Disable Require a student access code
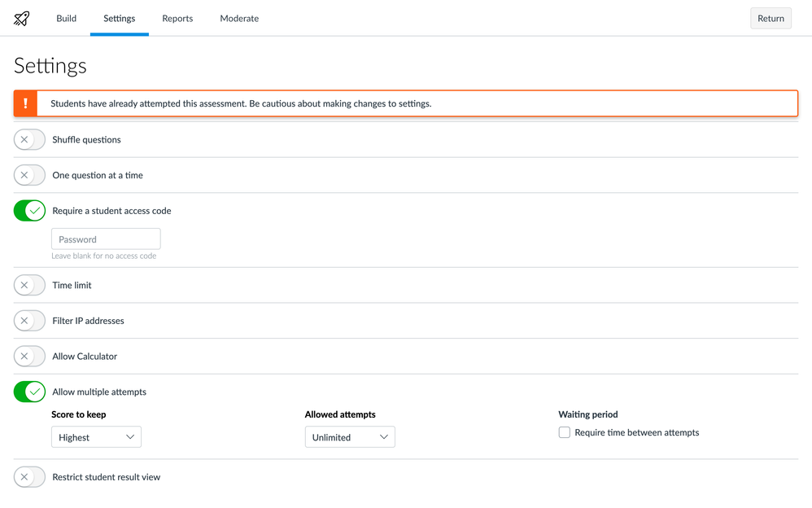This screenshot has width=812, height=508. [29, 211]
